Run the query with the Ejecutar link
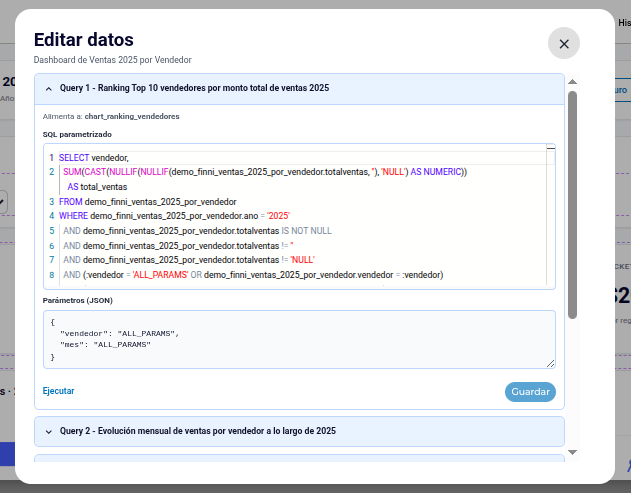631x493 pixels. [58, 391]
